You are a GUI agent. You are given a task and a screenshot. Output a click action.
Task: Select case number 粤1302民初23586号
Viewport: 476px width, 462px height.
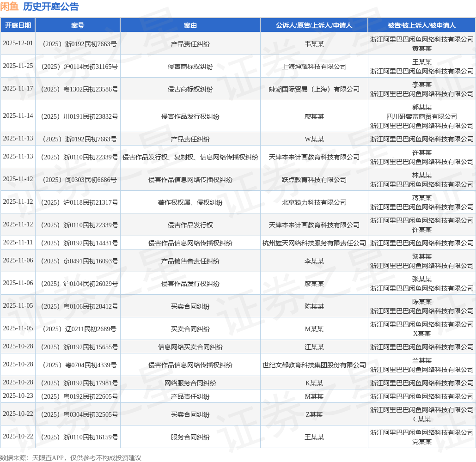coord(79,89)
